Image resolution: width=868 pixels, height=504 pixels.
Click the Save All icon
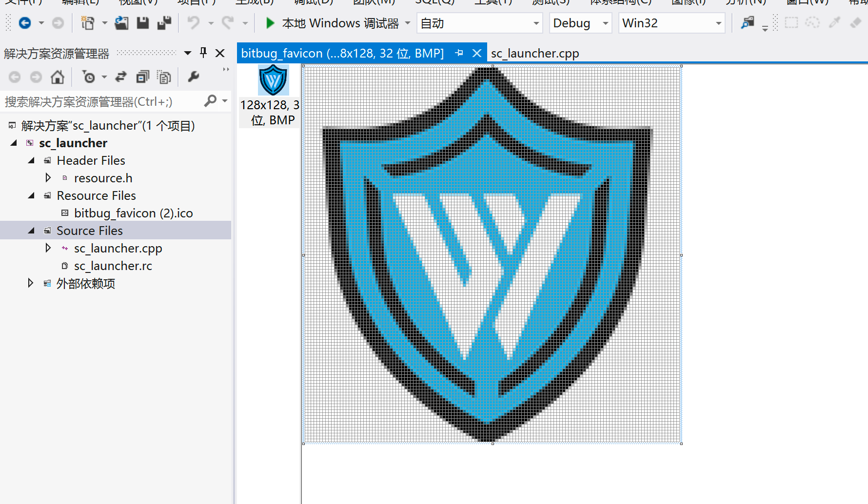[164, 23]
